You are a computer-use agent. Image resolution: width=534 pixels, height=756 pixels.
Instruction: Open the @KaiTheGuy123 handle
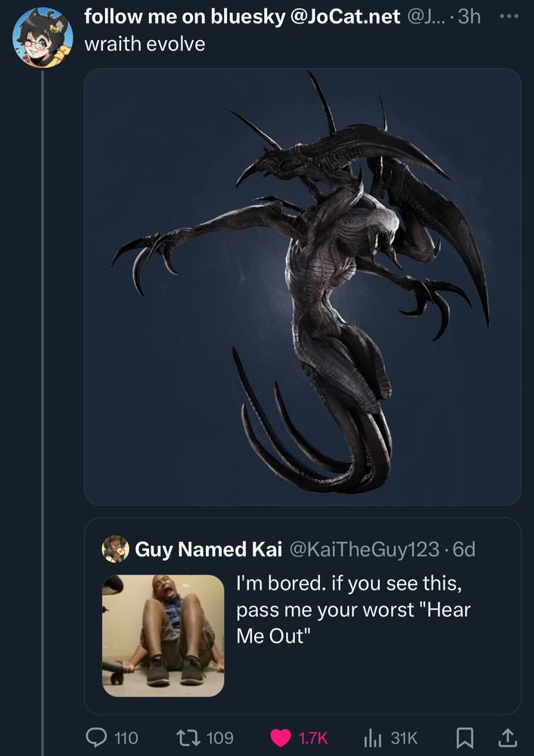tap(365, 549)
